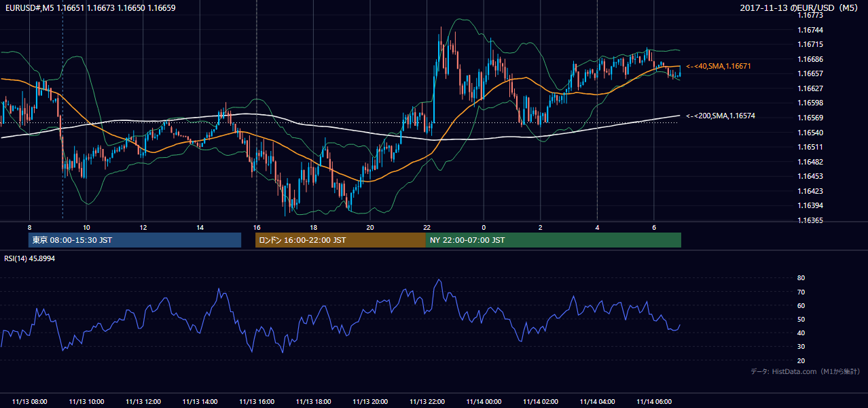Click hour tick 10 under price chart
868x408 pixels.
pyautogui.click(x=86, y=227)
